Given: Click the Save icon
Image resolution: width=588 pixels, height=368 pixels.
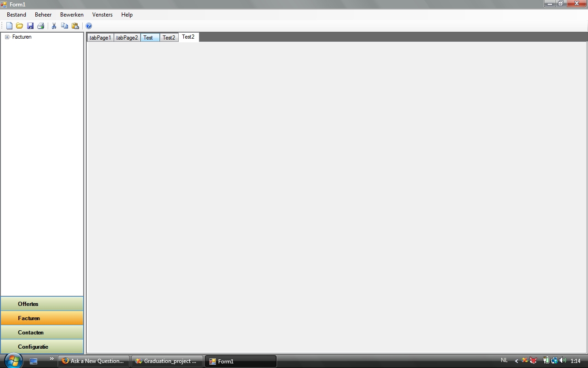Looking at the screenshot, I should pos(30,26).
